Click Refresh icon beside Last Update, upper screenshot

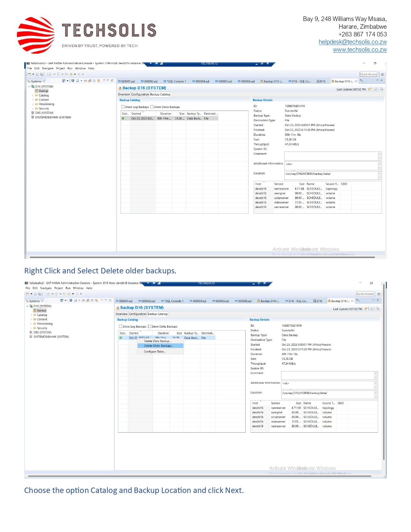coord(369,89)
